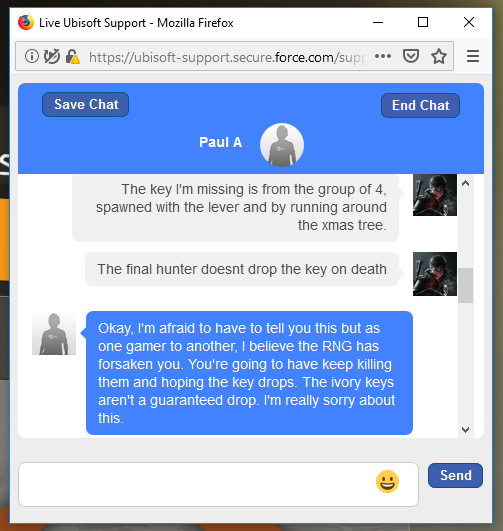
Task: Click Paul A's agent avatar in the header
Action: (282, 145)
